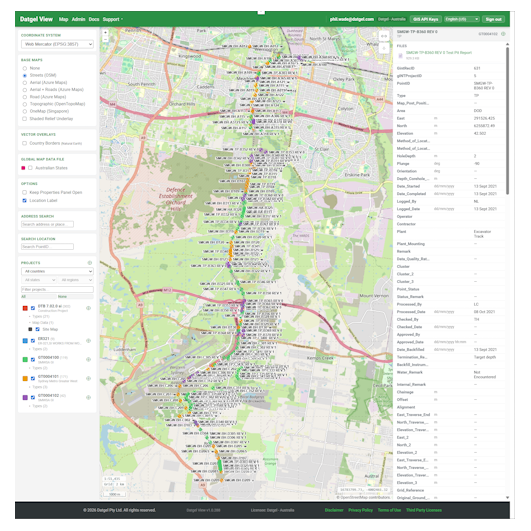Screen dimensions: 531x531
Task: Click the purple file icon under Files
Action: pos(400,55)
